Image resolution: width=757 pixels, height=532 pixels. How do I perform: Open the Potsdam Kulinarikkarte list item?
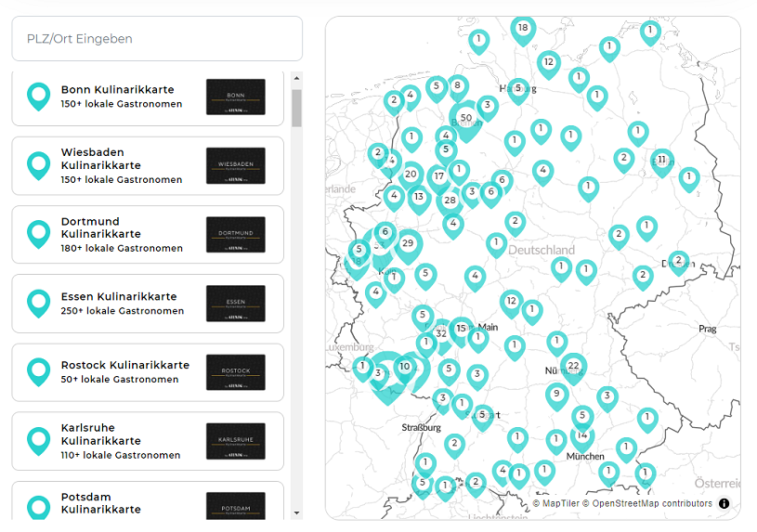point(147,502)
